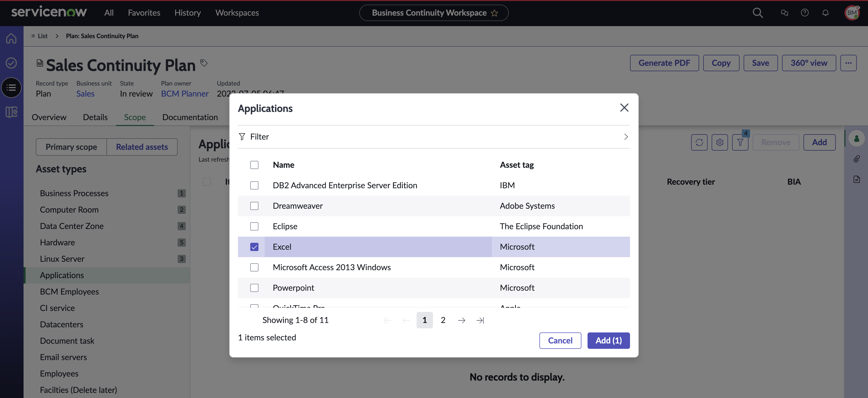Open the BM user avatar menu

click(x=852, y=13)
